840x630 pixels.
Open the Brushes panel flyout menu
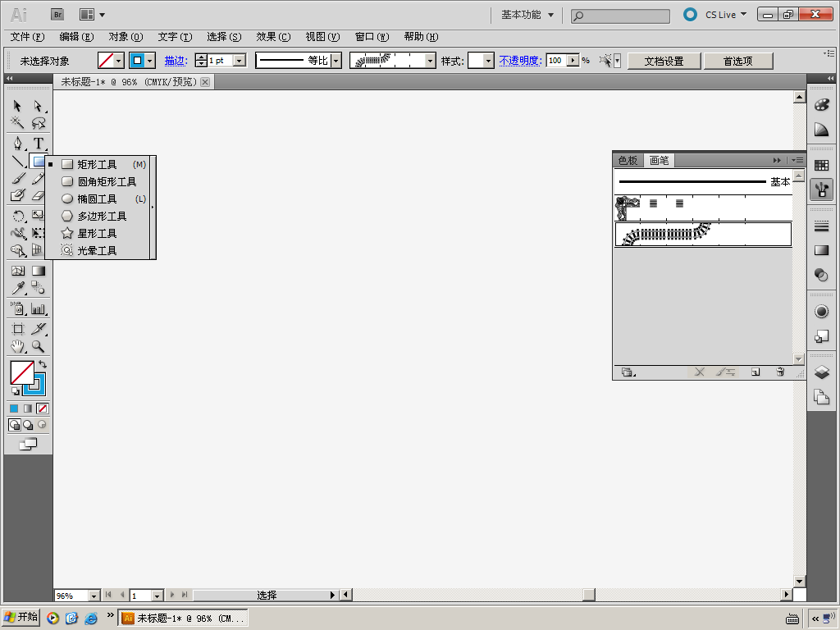pos(797,160)
